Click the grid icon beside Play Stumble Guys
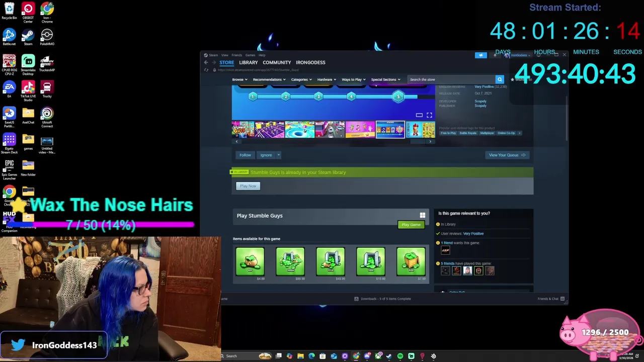 click(x=423, y=216)
